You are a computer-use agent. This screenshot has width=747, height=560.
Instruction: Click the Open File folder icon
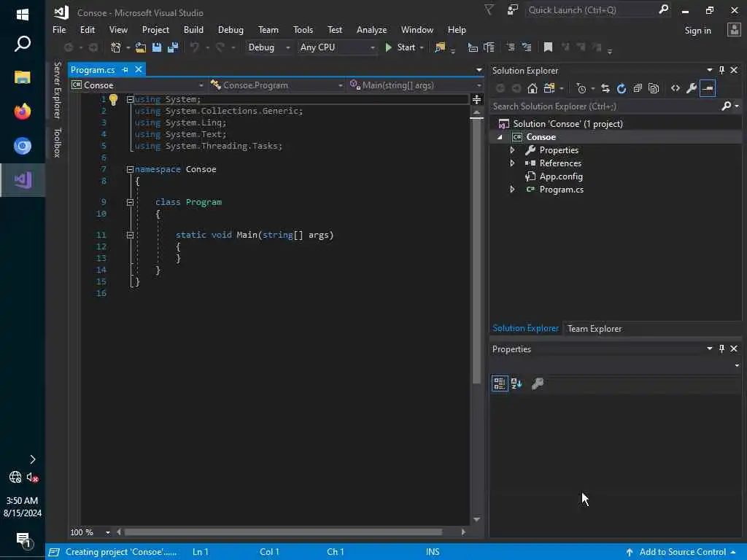141,47
